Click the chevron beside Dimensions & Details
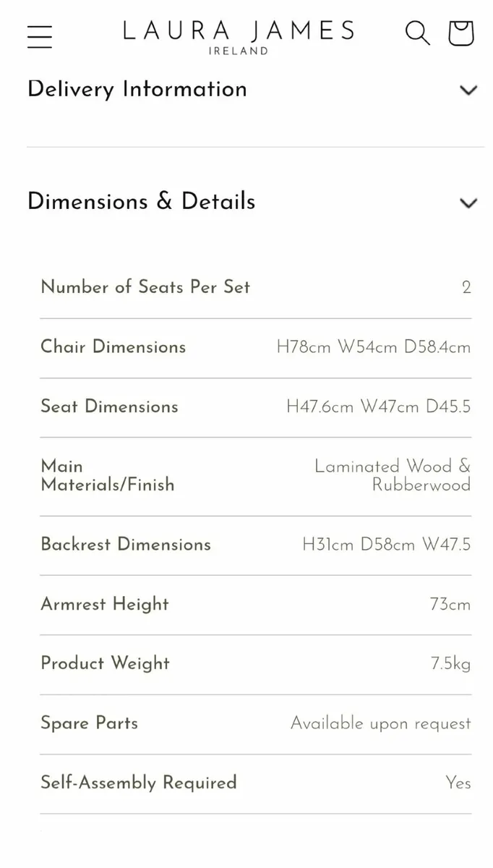493x868 pixels. coord(468,203)
